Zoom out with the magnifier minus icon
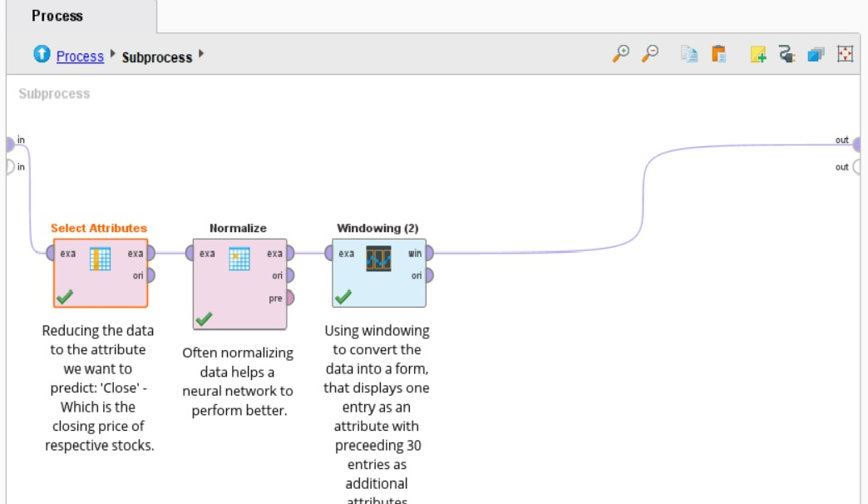This screenshot has height=504, width=868. (650, 54)
